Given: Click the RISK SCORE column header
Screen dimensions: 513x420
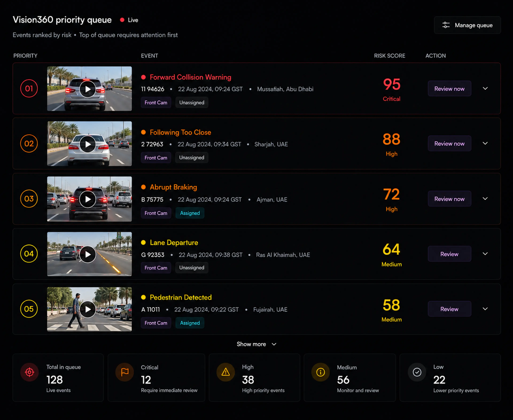Looking at the screenshot, I should click(x=390, y=56).
